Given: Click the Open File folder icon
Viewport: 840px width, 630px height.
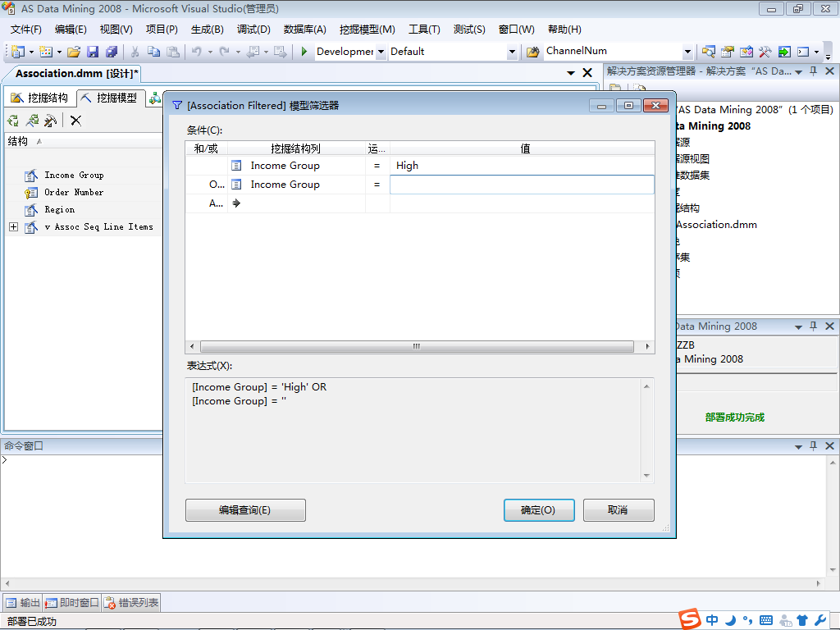Looking at the screenshot, I should tap(74, 52).
